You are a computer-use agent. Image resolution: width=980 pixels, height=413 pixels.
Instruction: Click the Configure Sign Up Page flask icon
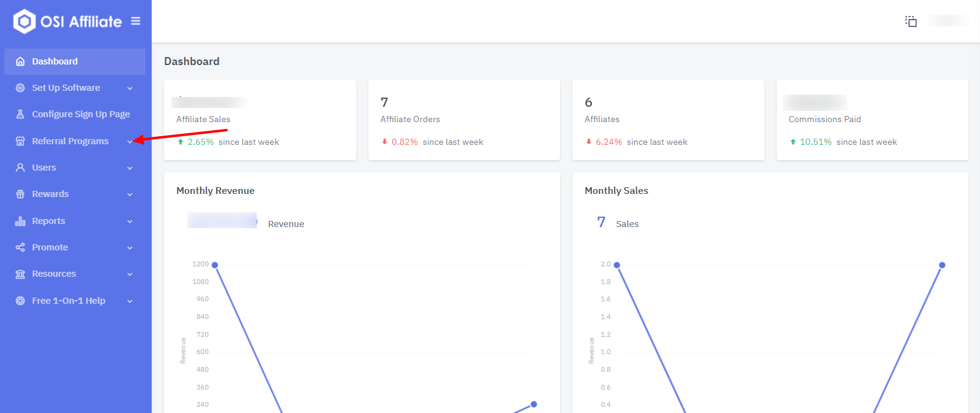point(20,114)
